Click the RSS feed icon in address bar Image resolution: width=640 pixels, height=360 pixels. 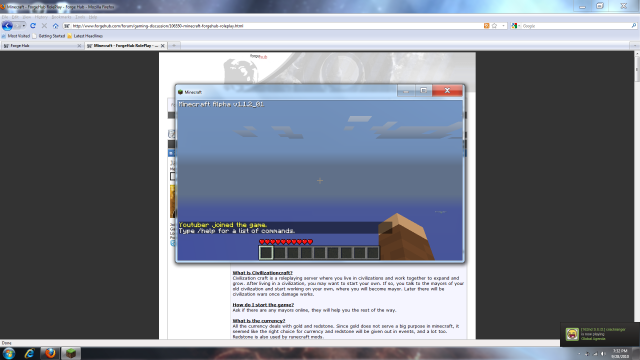coord(487,26)
